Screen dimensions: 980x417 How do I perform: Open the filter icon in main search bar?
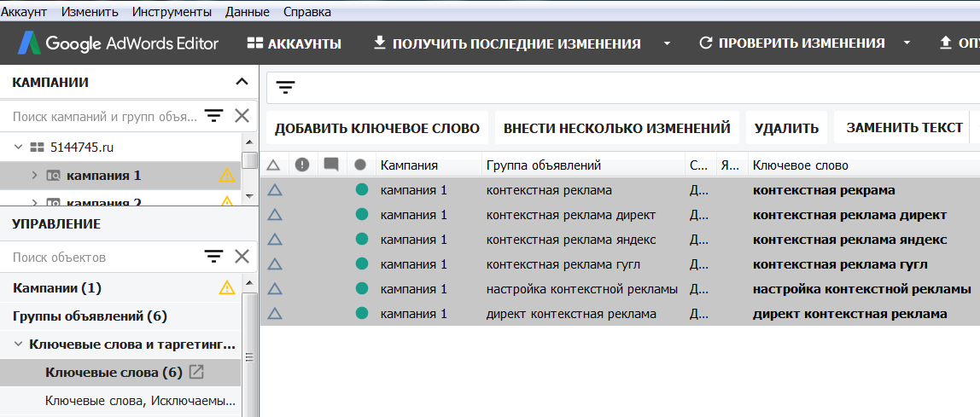(x=285, y=88)
